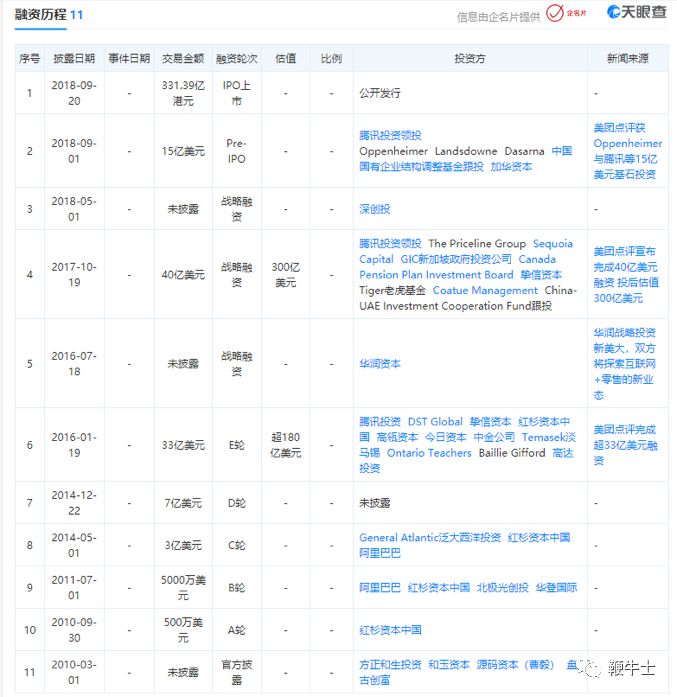Click 信息由企名片提供 attribution text
677x697 pixels.
498,17
